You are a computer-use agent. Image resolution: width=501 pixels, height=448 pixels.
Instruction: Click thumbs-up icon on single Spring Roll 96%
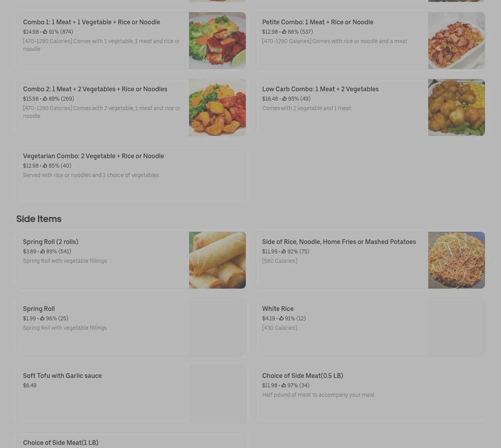[x=42, y=318]
